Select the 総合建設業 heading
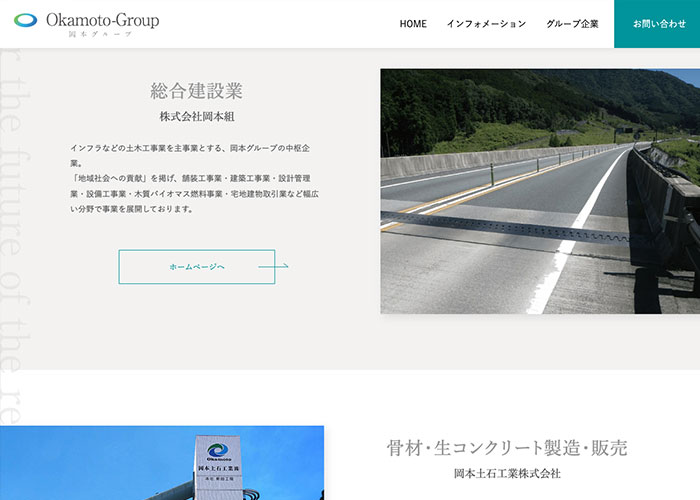The width and height of the screenshot is (700, 500). 196,91
